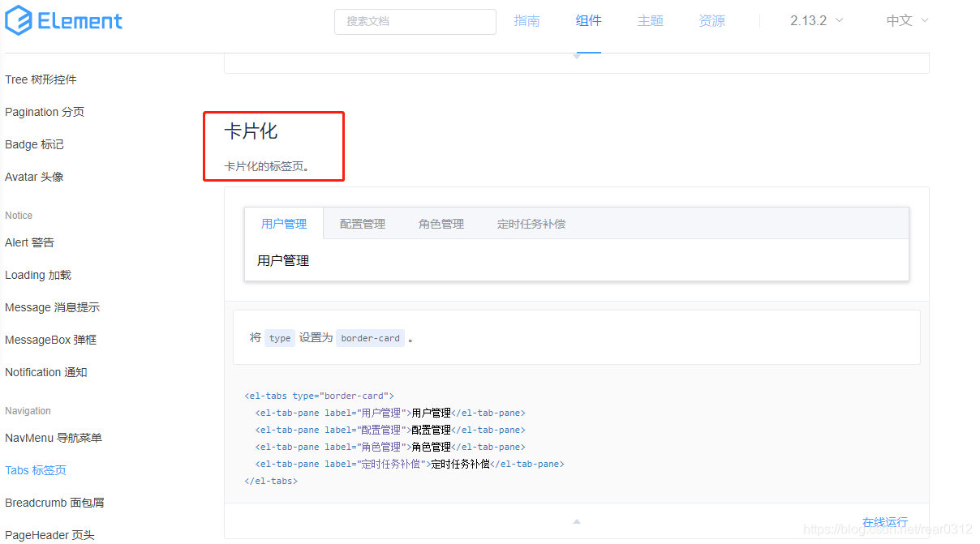980x544 pixels.
Task: Click the 卡片化的标签页。 description text
Action: coord(267,167)
